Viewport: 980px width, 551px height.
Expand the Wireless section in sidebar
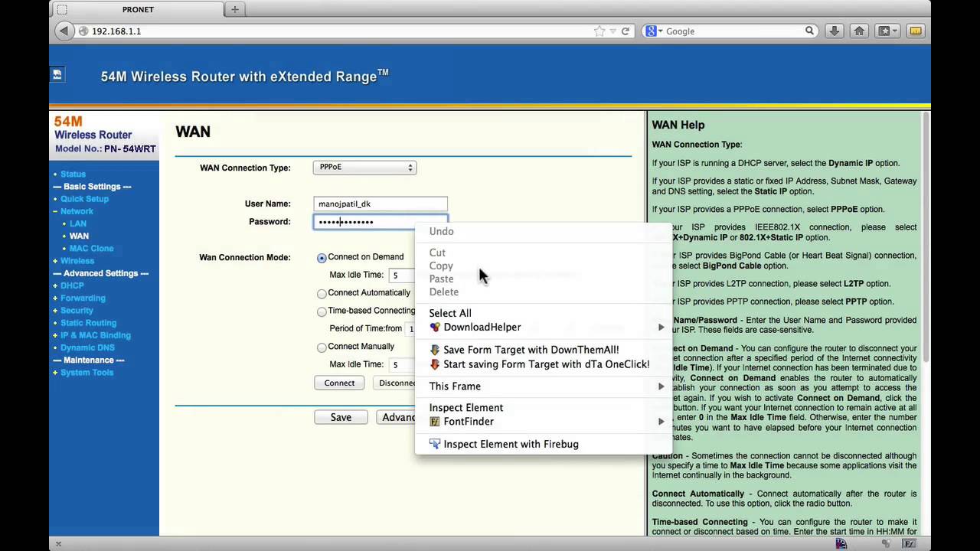point(55,261)
